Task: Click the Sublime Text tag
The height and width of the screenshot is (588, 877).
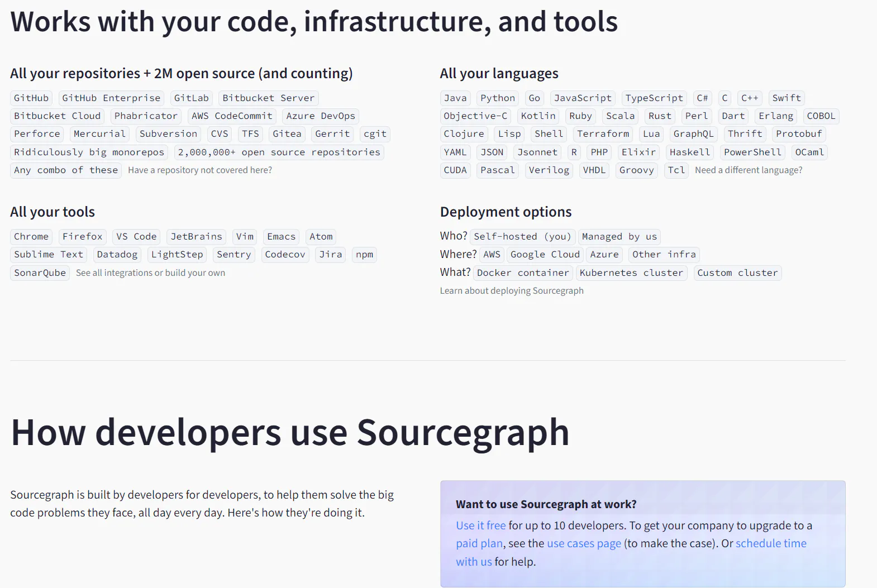Action: [49, 254]
